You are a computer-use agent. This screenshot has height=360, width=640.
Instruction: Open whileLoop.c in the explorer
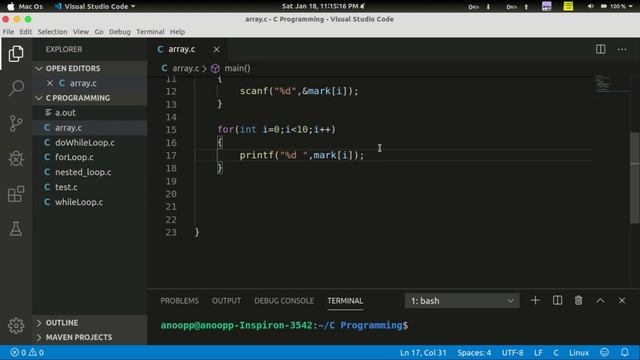pyautogui.click(x=90, y=202)
